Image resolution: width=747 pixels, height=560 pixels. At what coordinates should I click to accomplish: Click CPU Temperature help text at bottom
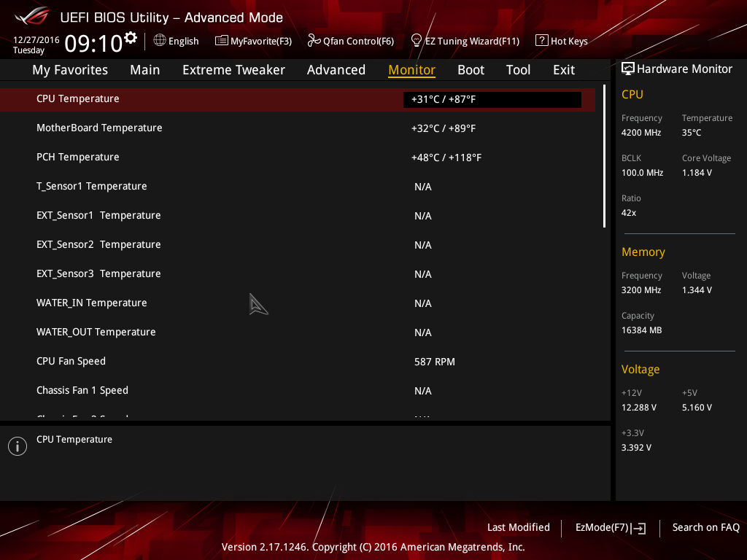pyautogui.click(x=74, y=440)
